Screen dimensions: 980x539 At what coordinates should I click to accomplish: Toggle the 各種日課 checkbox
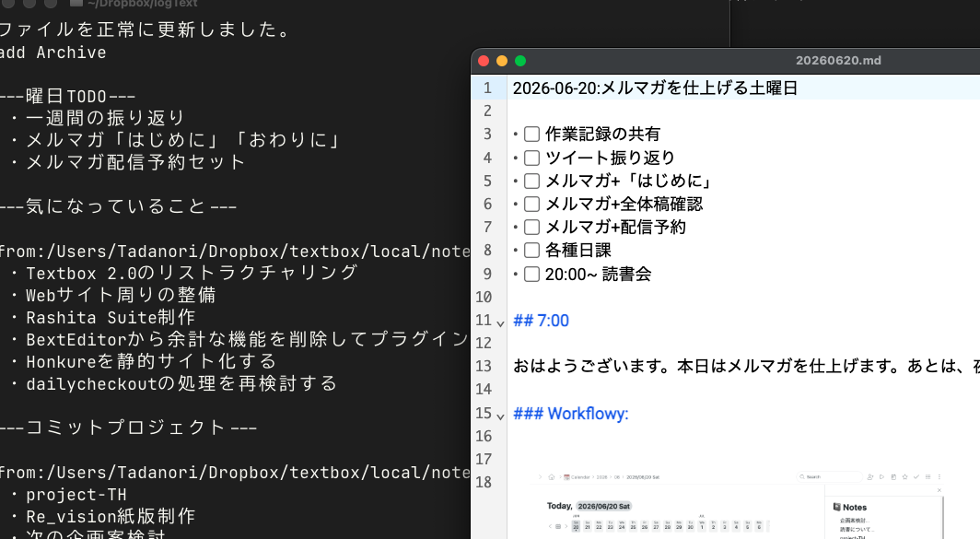click(x=531, y=250)
